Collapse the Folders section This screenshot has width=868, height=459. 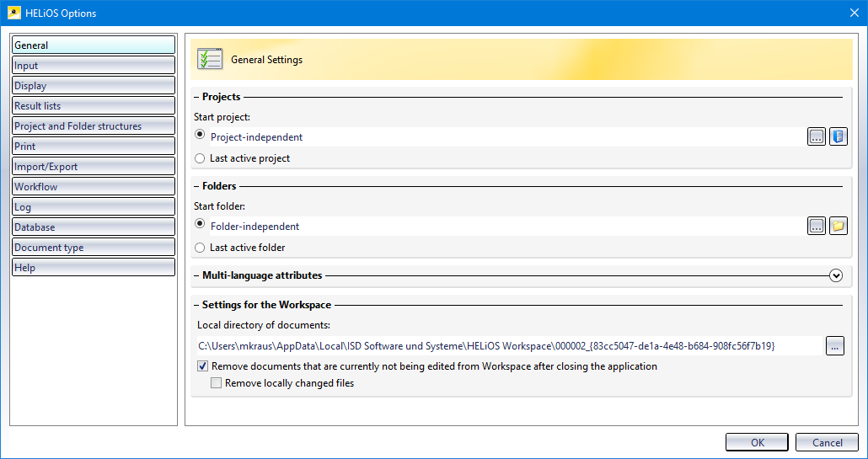pos(196,186)
